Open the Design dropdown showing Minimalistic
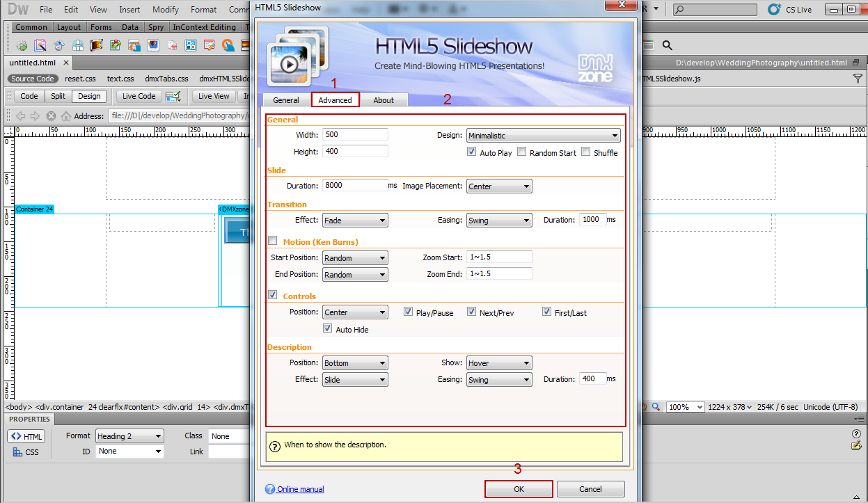The height and width of the screenshot is (503, 868). tap(543, 136)
